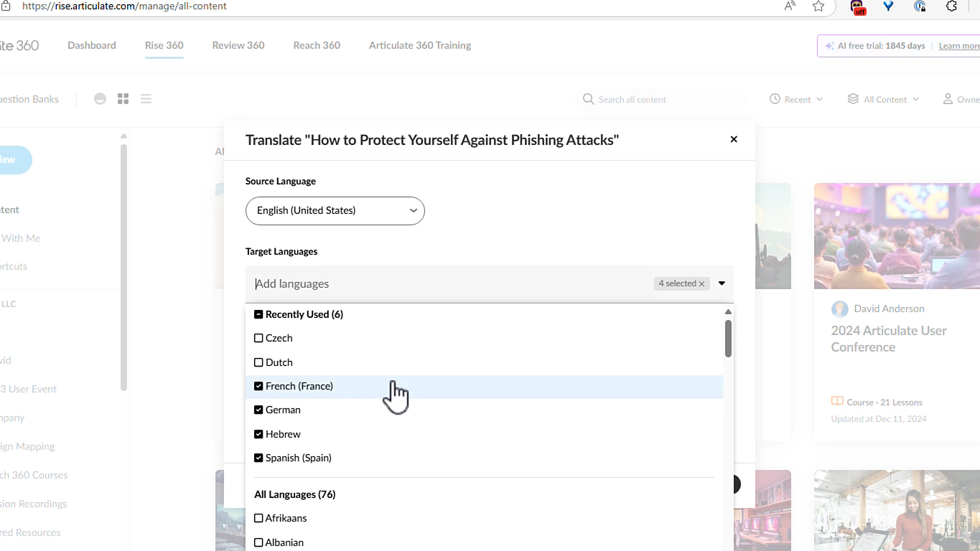
Task: Clear the 4 selected languages chip
Action: tap(701, 284)
